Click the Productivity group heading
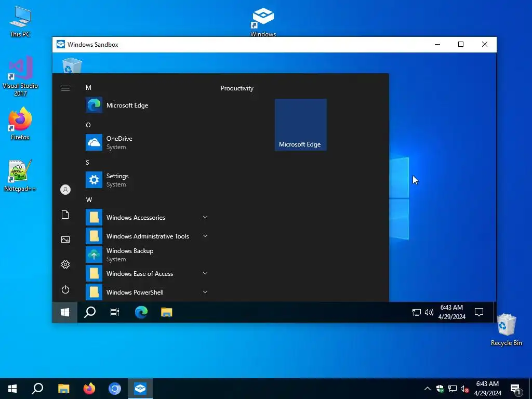532x399 pixels. 237,88
